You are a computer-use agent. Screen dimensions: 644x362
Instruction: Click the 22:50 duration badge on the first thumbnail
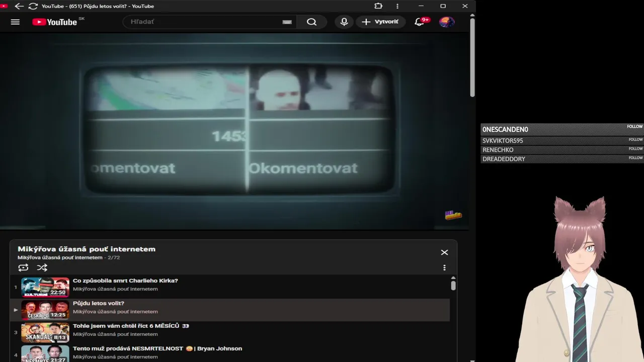(x=58, y=292)
